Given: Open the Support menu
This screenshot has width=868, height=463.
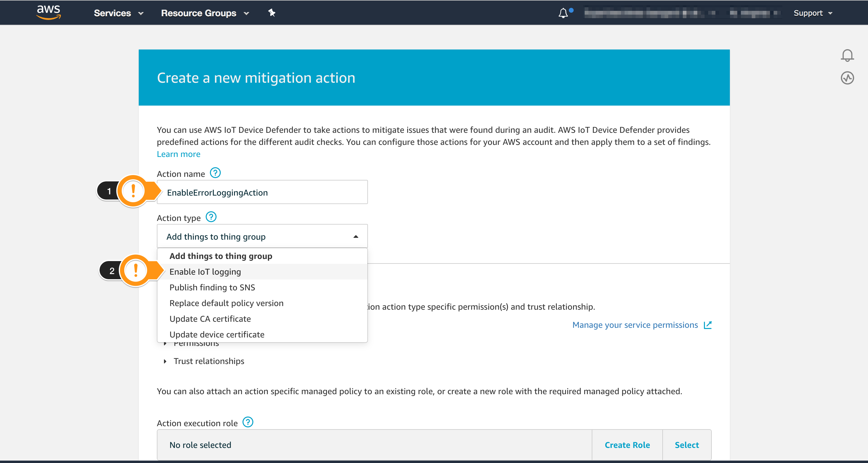Looking at the screenshot, I should tap(813, 13).
